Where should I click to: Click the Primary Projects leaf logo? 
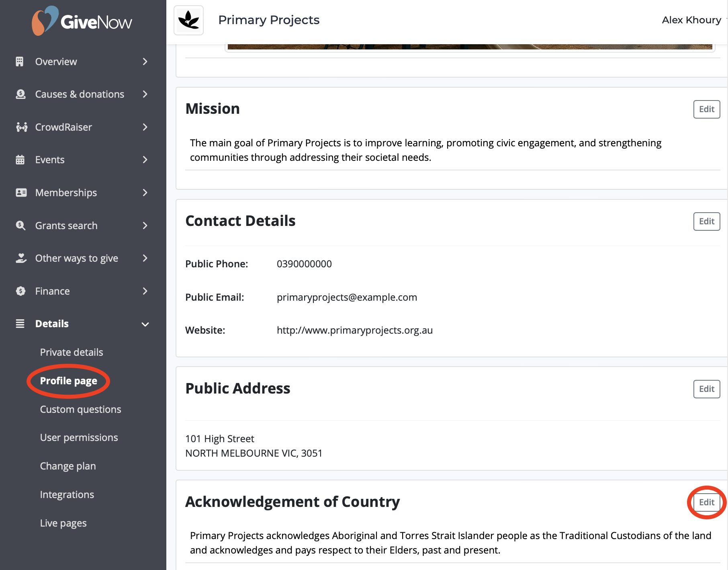tap(188, 20)
